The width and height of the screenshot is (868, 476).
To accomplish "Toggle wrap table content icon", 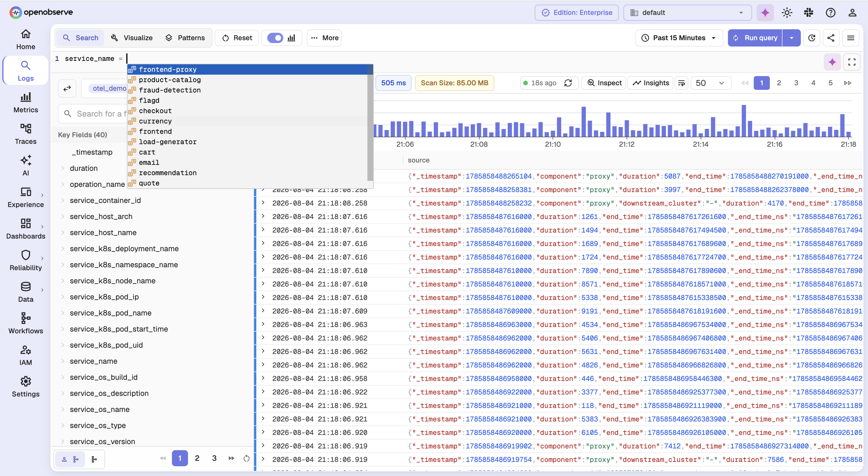I will [681, 83].
